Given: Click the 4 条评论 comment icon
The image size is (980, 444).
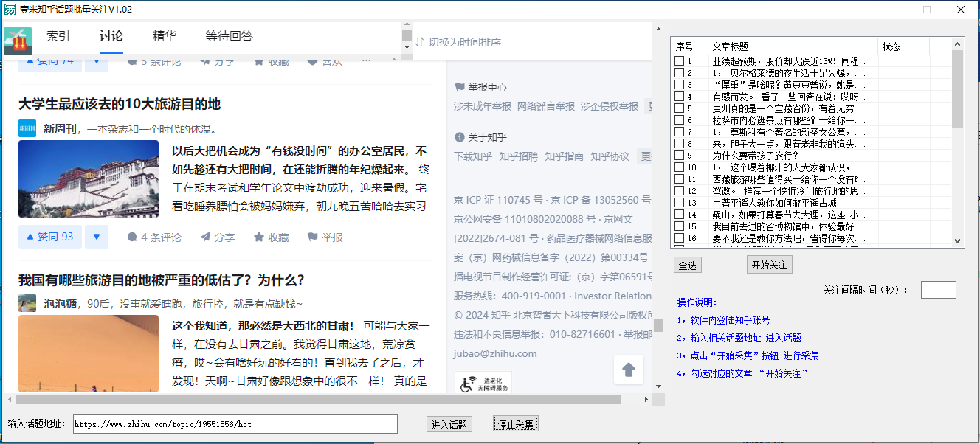Looking at the screenshot, I should click(132, 237).
